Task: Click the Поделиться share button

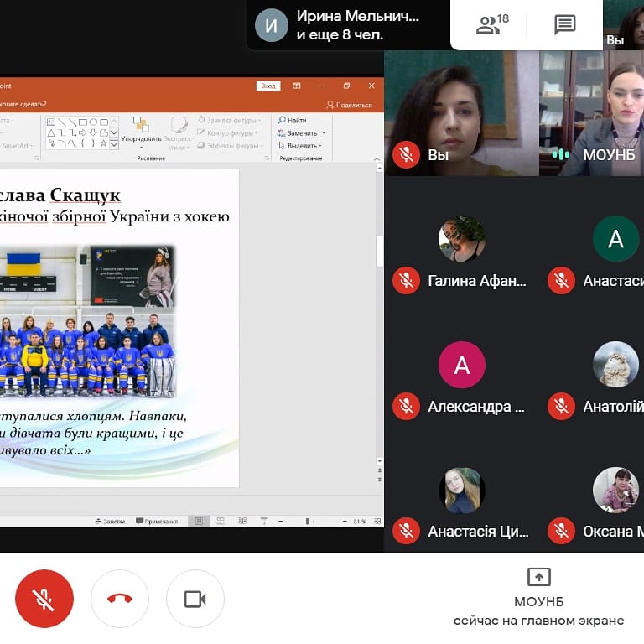Action: tap(349, 105)
